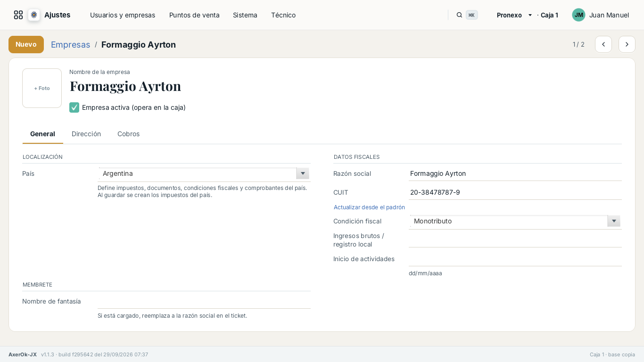Click the company name title Formaggio Ayrton
This screenshot has height=362, width=644.
[125, 86]
